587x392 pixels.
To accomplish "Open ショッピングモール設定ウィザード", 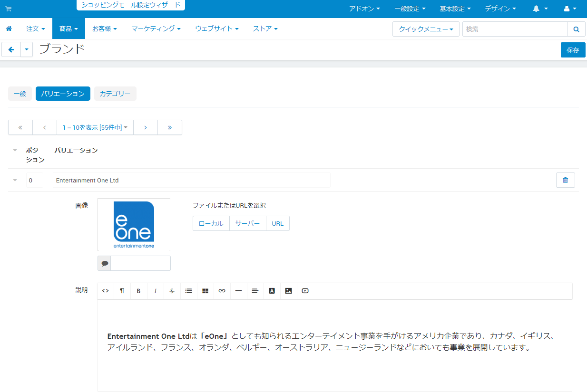I will pyautogui.click(x=131, y=5).
